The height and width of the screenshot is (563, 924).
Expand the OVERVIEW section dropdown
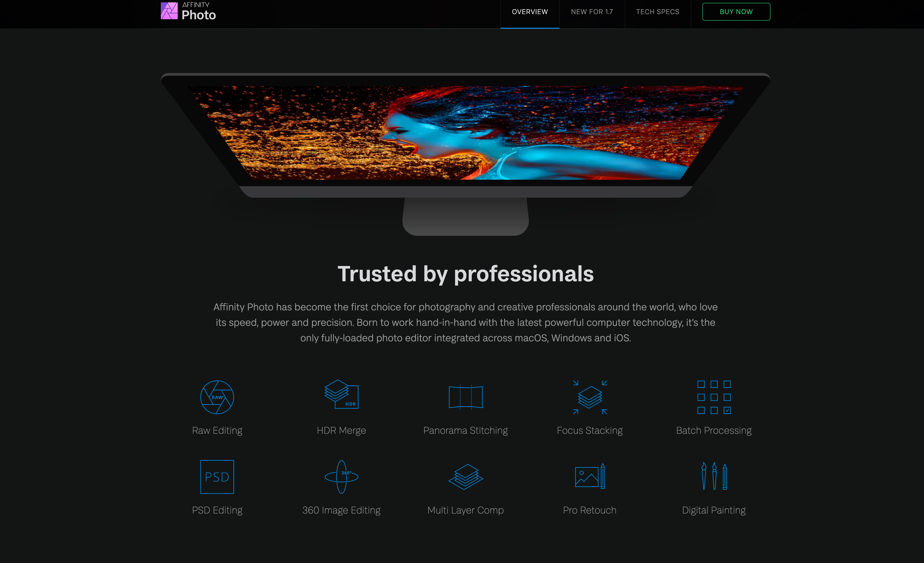tap(529, 11)
